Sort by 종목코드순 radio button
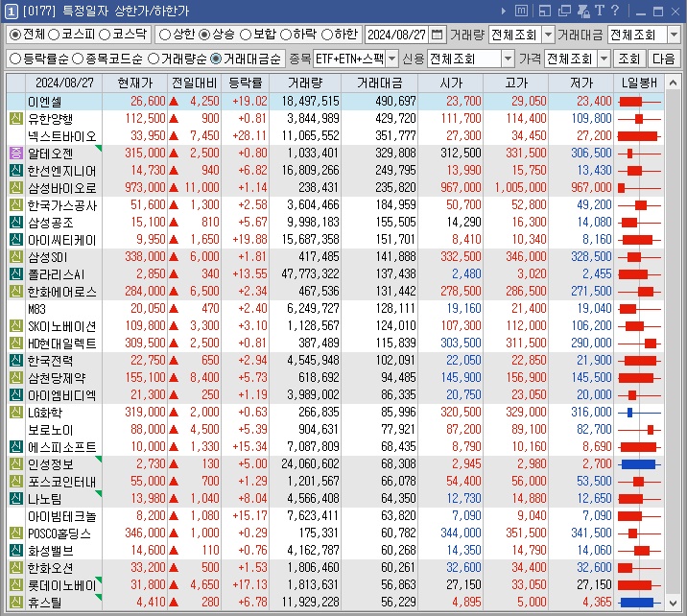 [78, 59]
